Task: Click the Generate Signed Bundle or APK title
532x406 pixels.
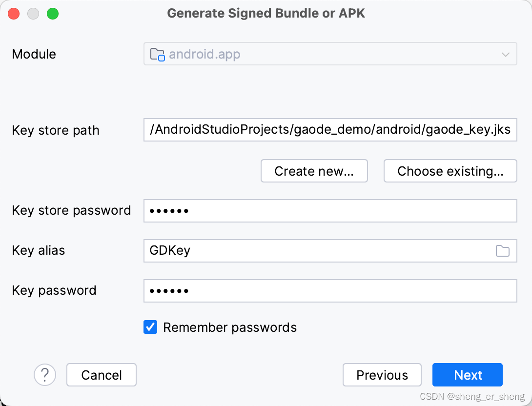Action: (x=266, y=13)
